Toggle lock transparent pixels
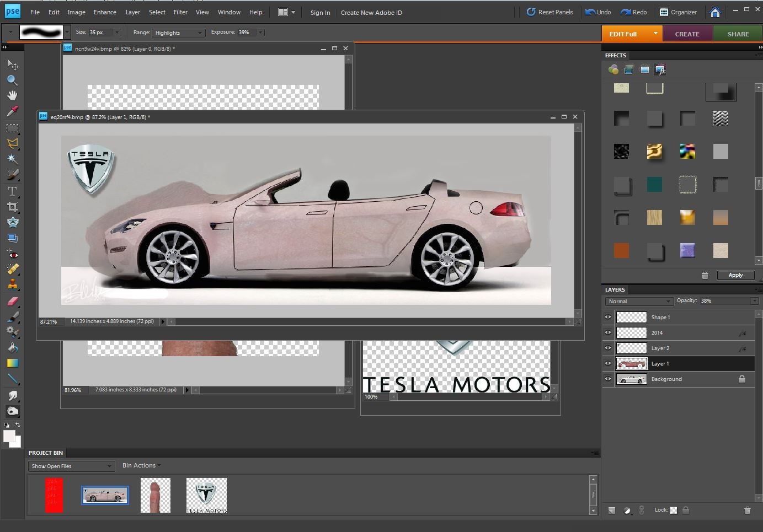This screenshot has width=763, height=532. (x=674, y=510)
